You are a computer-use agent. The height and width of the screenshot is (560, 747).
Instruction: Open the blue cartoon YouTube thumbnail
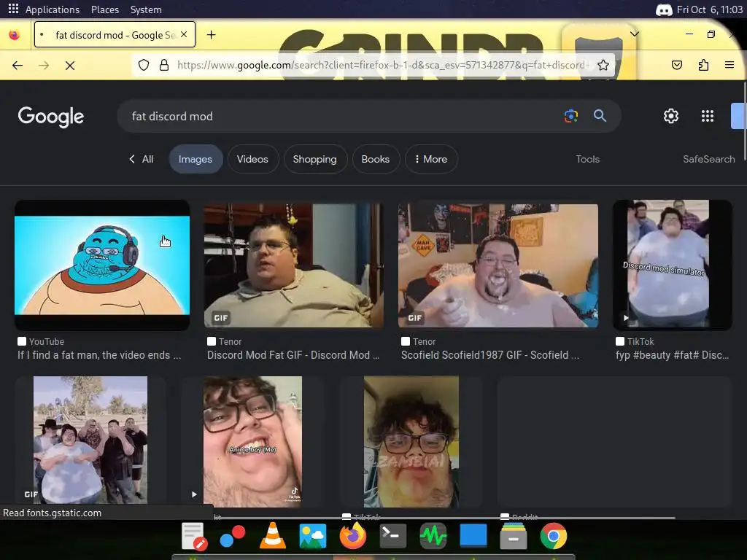click(x=102, y=265)
